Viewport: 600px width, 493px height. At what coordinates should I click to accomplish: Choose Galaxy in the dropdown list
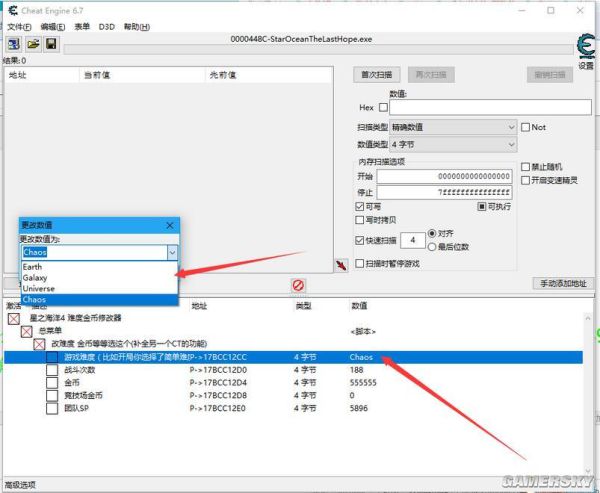[x=99, y=278]
